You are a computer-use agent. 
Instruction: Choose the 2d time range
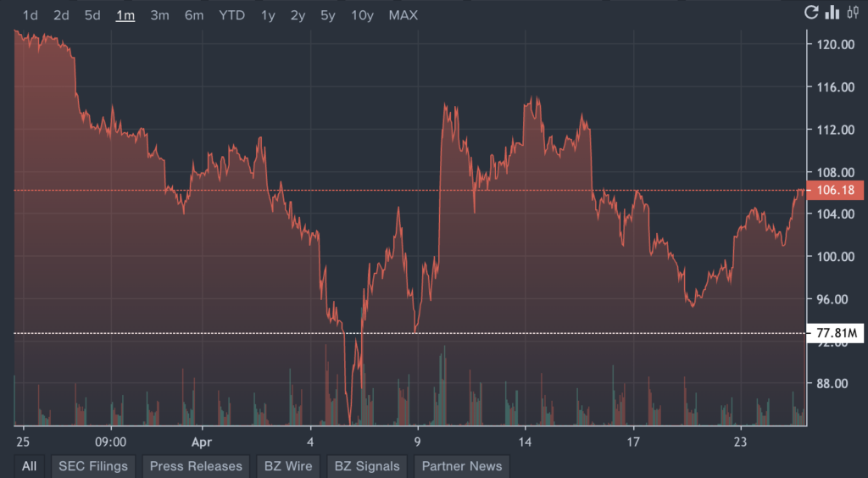point(61,15)
